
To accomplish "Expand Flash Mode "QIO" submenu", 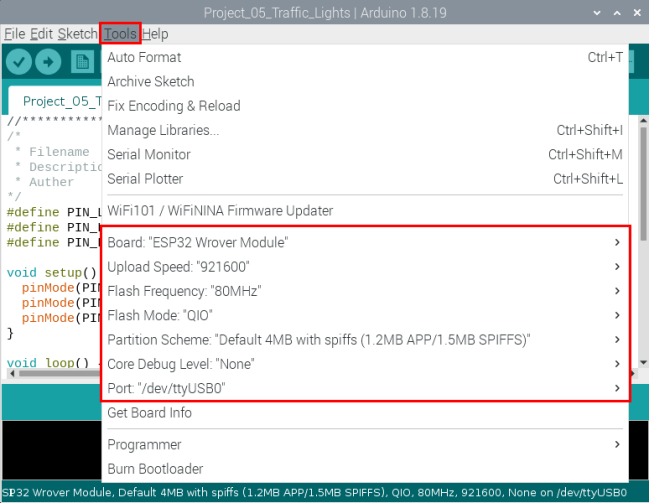I will 365,315.
